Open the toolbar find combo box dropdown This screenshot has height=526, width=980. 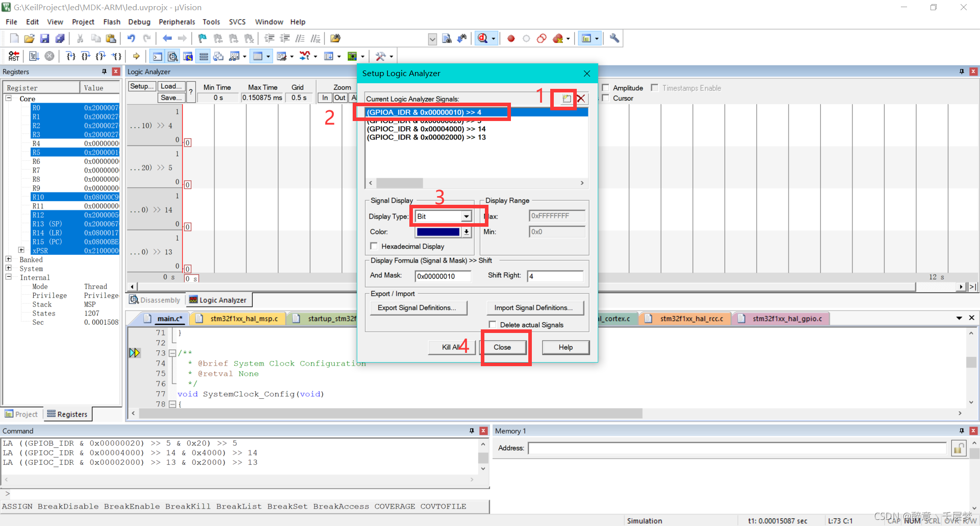click(432, 39)
